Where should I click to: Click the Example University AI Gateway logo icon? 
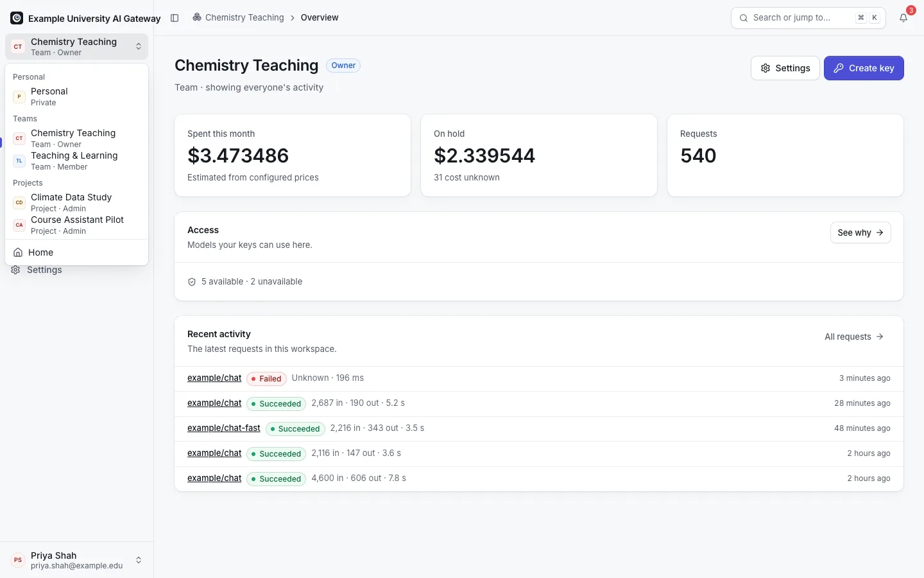pyautogui.click(x=17, y=18)
